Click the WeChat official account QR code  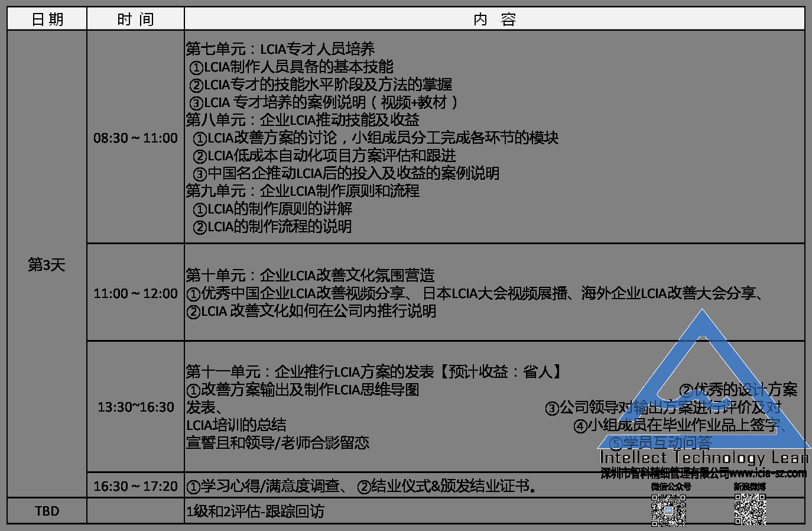point(668,510)
